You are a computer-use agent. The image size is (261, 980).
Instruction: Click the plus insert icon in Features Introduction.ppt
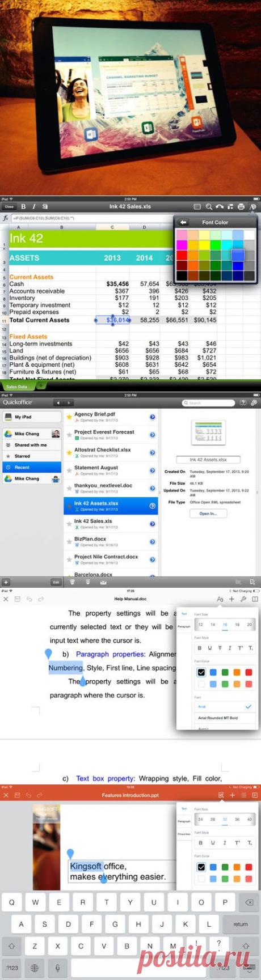(232, 795)
